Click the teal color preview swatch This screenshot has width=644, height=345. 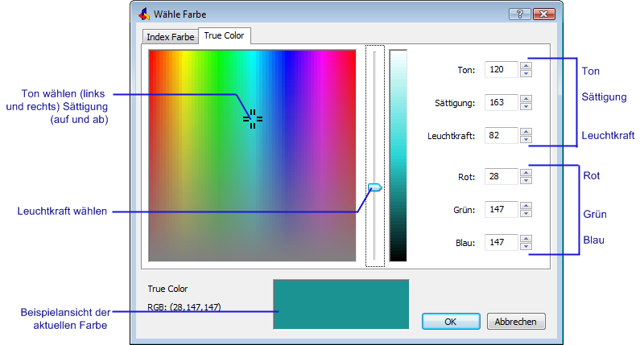tap(341, 304)
